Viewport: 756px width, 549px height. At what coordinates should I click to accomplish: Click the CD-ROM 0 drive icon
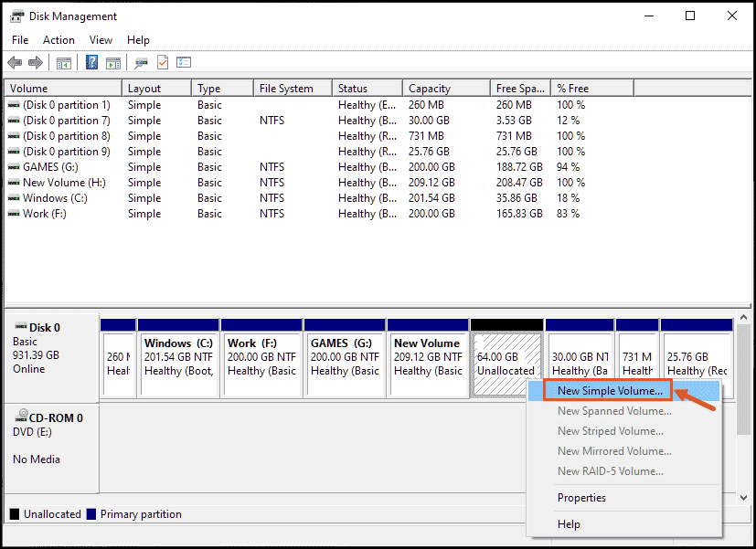point(20,417)
